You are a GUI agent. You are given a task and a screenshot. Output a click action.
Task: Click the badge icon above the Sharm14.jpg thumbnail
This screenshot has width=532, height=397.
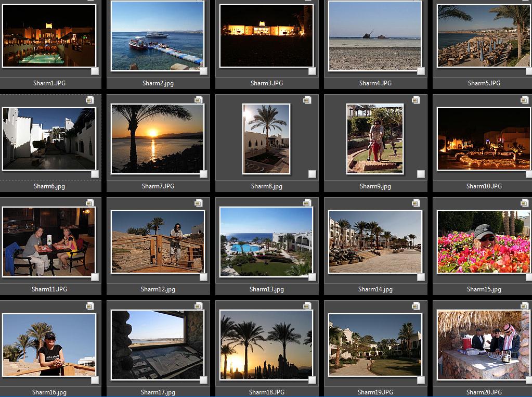416,203
